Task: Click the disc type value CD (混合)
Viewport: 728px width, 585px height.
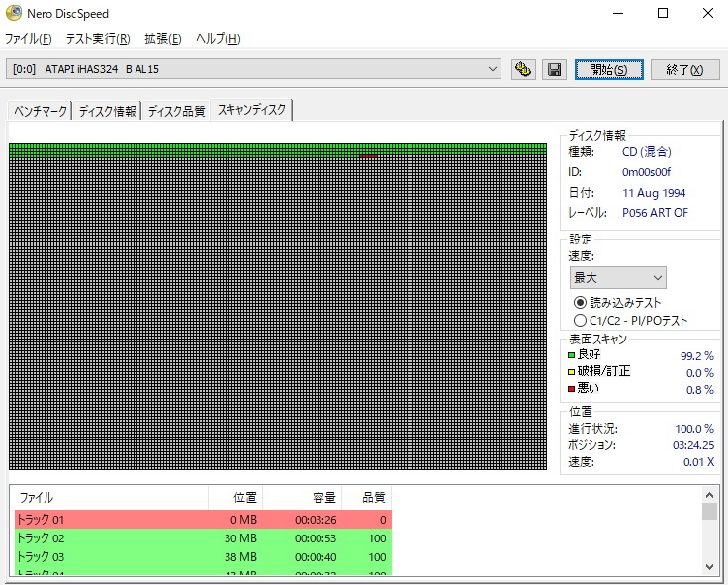Action: (646, 152)
